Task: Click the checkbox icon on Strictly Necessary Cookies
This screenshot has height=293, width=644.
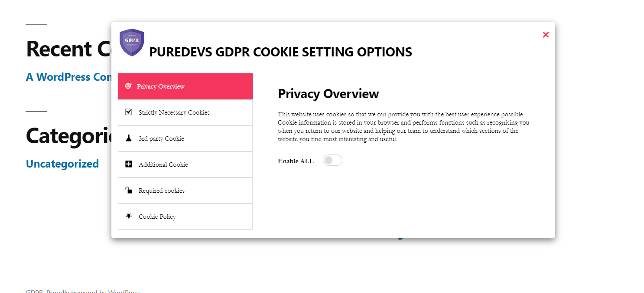Action: tap(129, 112)
